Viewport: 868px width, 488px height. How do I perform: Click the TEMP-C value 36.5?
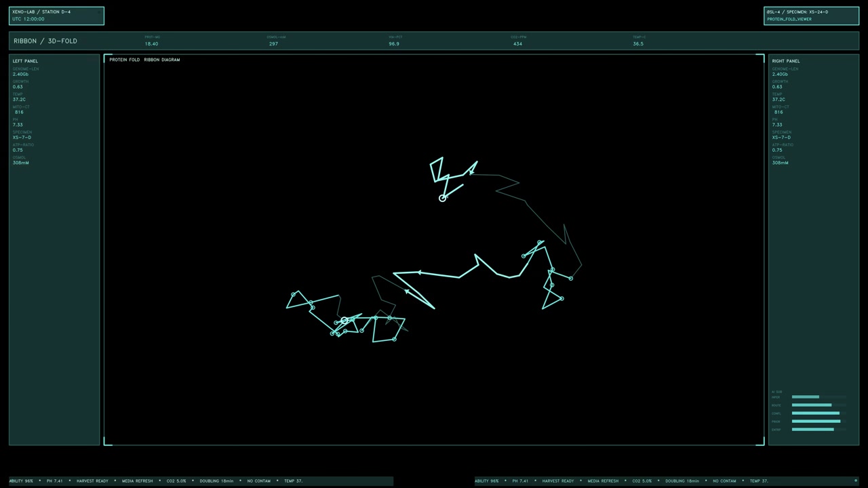click(x=638, y=44)
